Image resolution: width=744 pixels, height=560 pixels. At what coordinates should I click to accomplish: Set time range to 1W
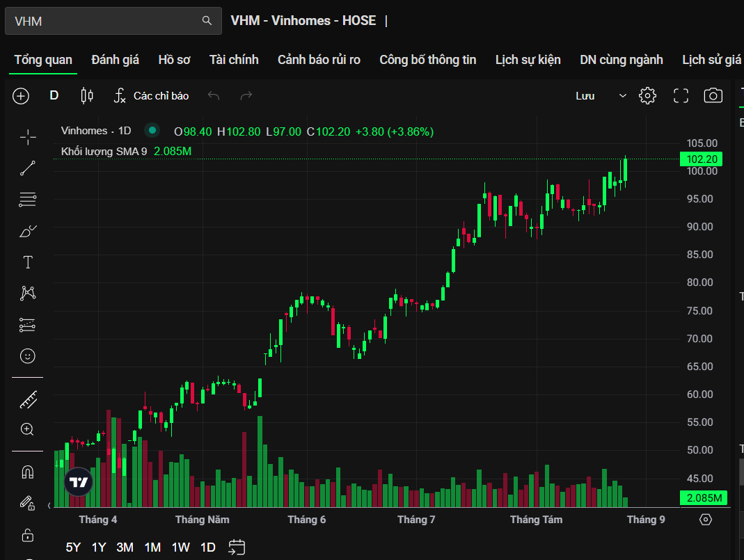click(180, 547)
